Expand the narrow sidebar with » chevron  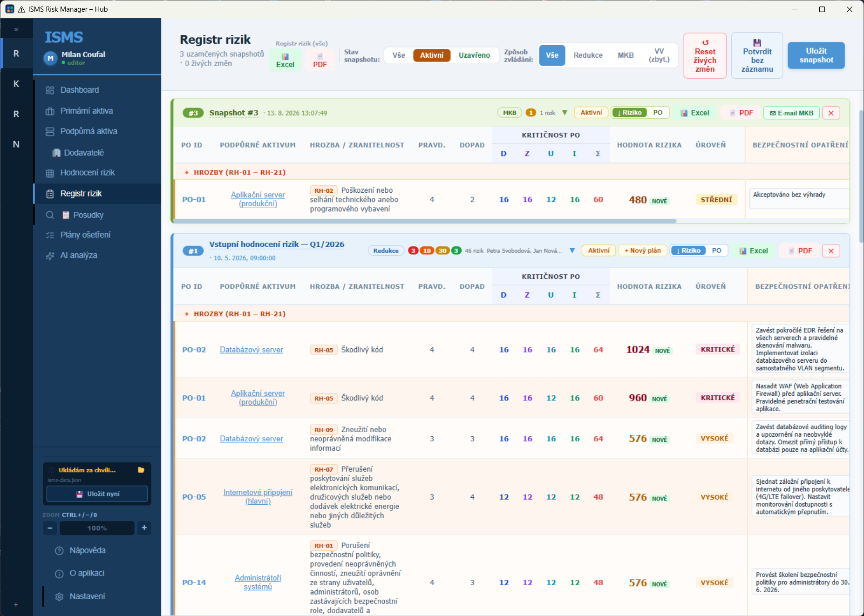pos(16,29)
